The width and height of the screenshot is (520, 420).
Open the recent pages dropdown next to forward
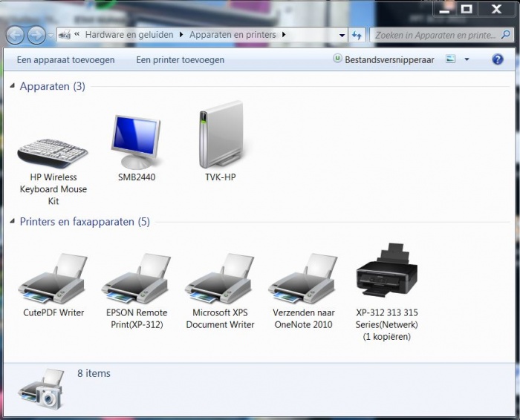tap(51, 35)
